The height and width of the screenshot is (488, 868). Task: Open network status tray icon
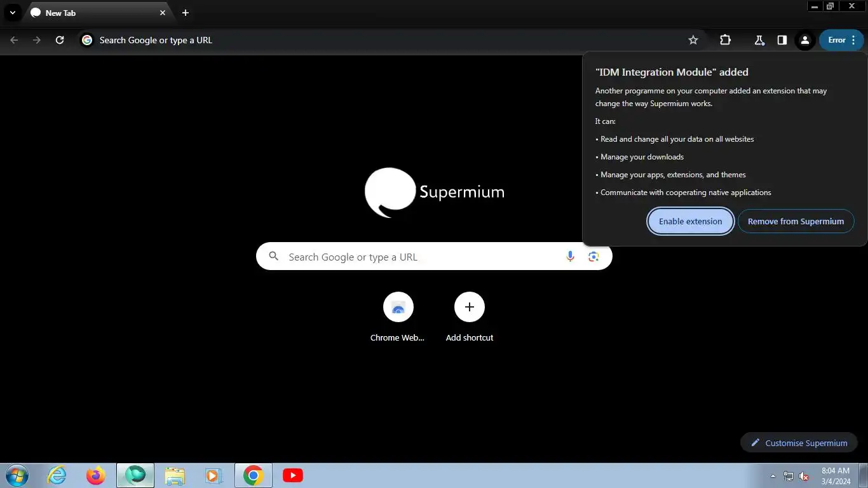point(789,476)
